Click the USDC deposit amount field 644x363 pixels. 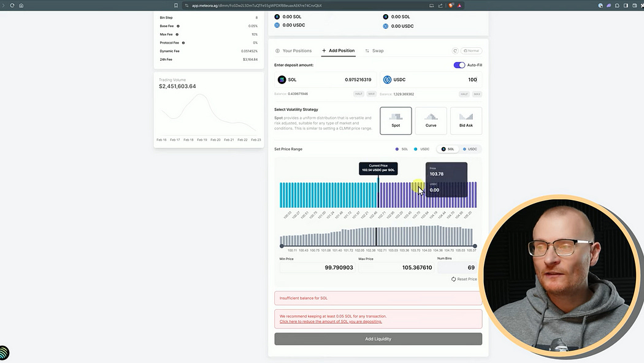coord(431,80)
